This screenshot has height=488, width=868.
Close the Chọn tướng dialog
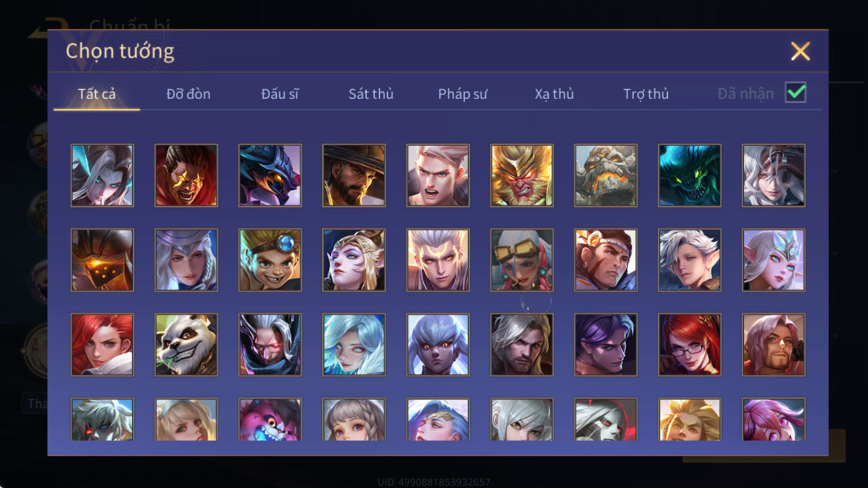pyautogui.click(x=800, y=51)
